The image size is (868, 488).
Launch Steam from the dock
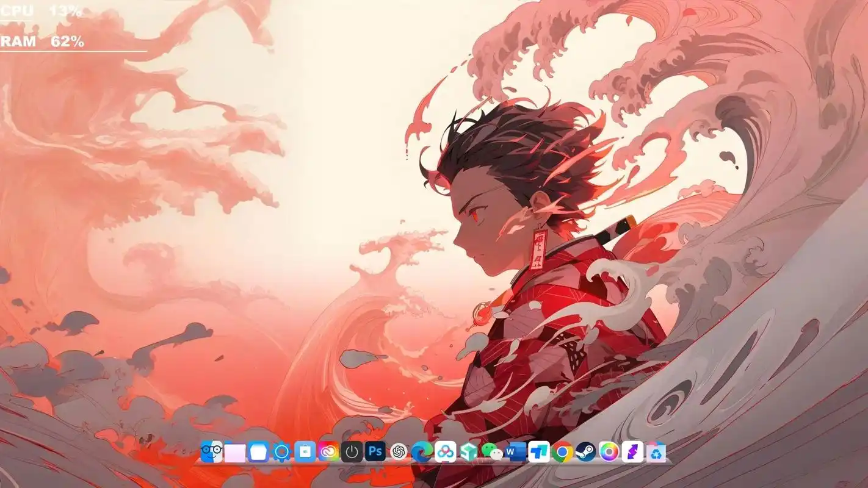[x=585, y=452]
